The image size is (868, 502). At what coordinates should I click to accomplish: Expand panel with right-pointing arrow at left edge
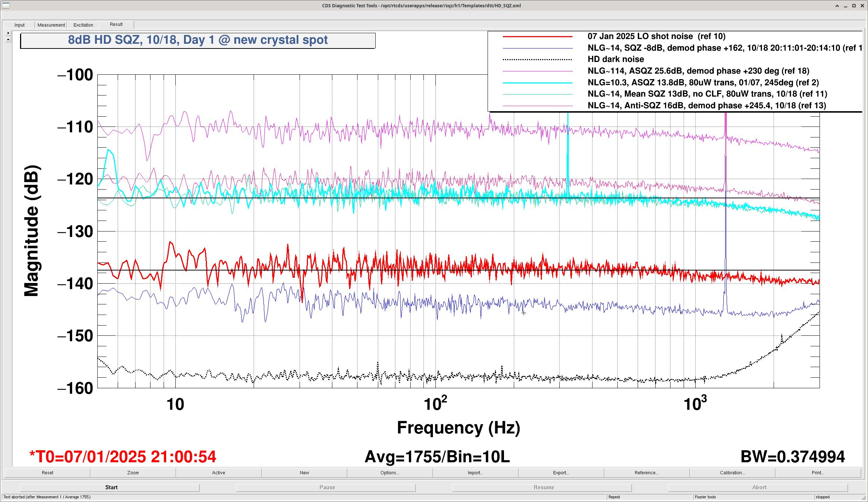[8, 33]
